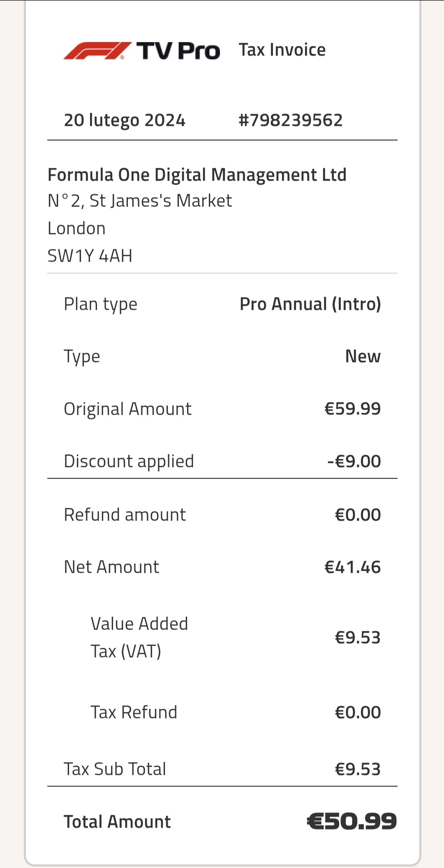444x868 pixels.
Task: Select the invoice date 20 lutego 2024
Action: tap(125, 120)
